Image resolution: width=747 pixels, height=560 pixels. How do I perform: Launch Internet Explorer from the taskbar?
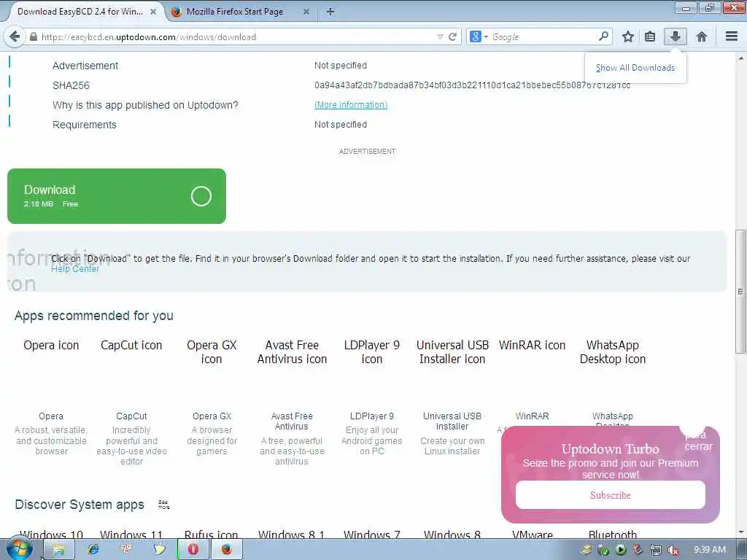93,550
